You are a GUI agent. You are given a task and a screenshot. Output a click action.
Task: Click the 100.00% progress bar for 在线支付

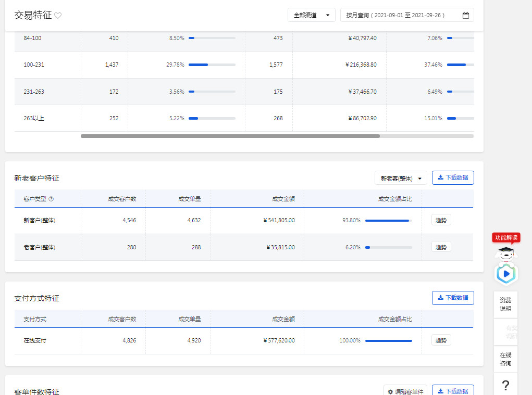[x=389, y=341]
